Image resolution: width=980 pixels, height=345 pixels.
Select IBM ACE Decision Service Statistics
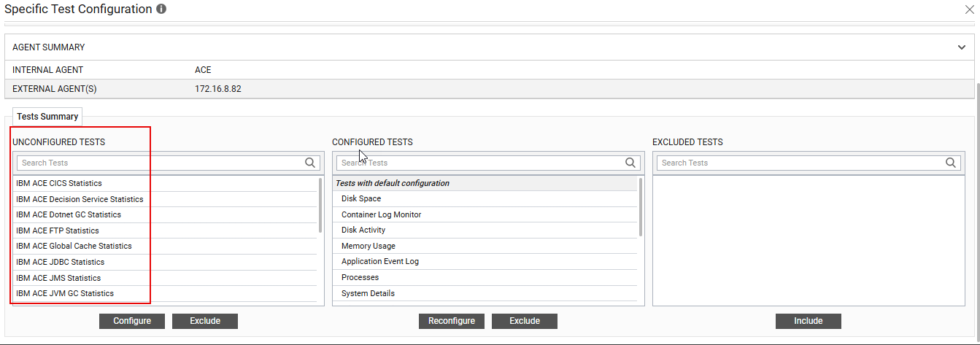click(x=80, y=199)
